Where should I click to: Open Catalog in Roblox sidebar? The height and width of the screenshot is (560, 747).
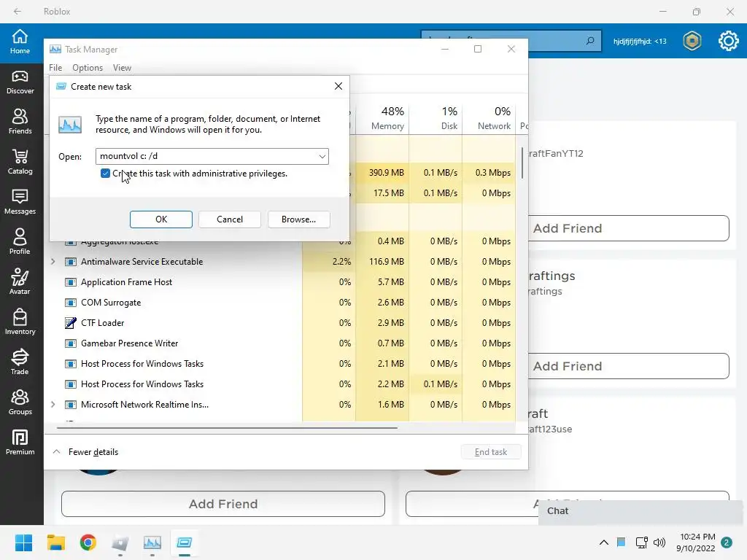[20, 163]
